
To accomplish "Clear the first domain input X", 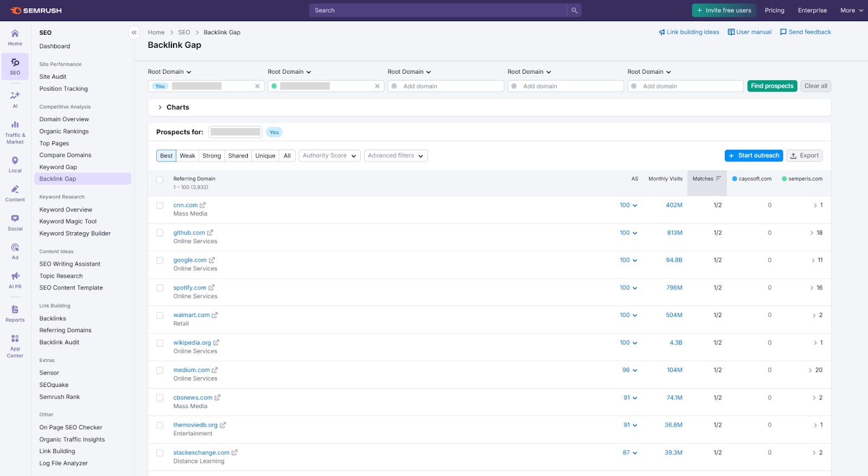I will (258, 86).
